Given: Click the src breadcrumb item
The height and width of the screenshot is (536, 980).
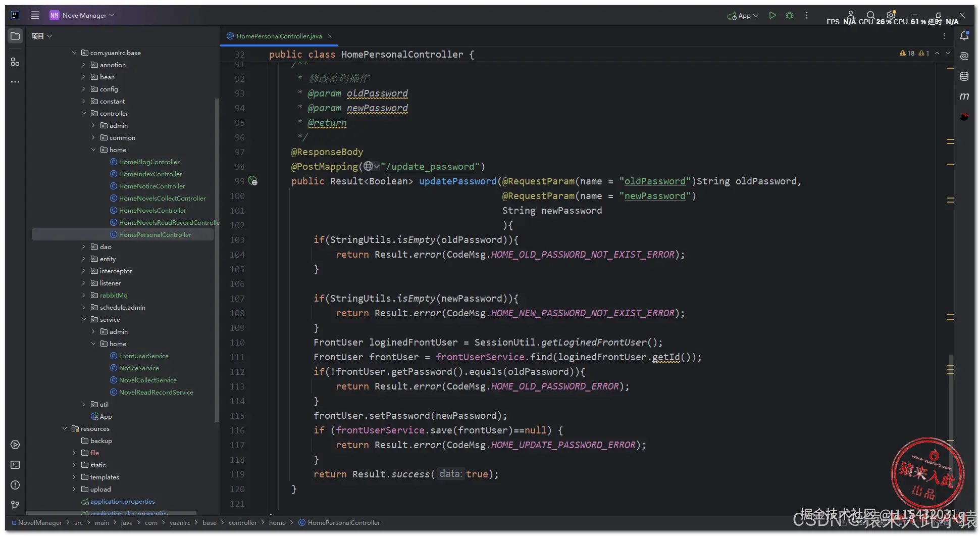Looking at the screenshot, I should (x=78, y=522).
